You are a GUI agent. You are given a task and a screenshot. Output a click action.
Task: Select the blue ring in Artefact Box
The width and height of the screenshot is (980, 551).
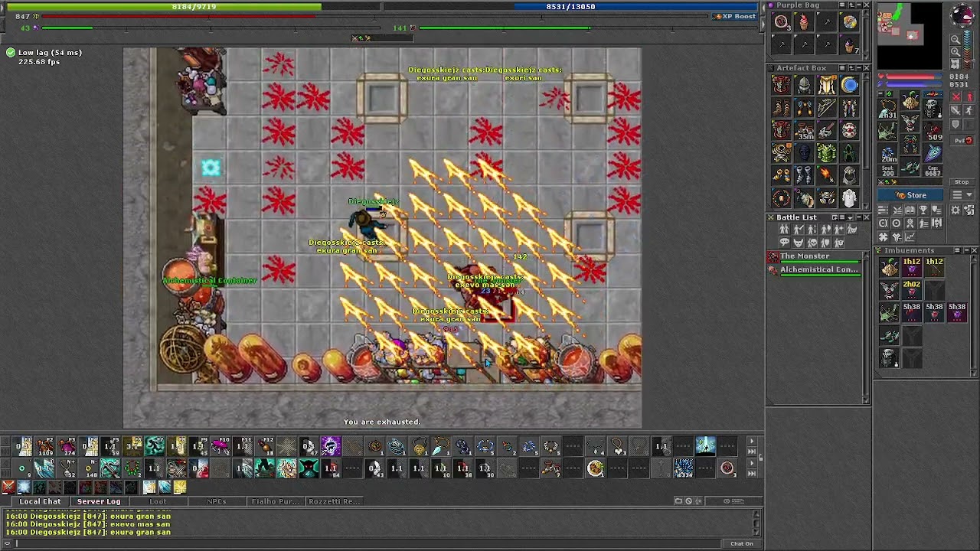tap(850, 85)
